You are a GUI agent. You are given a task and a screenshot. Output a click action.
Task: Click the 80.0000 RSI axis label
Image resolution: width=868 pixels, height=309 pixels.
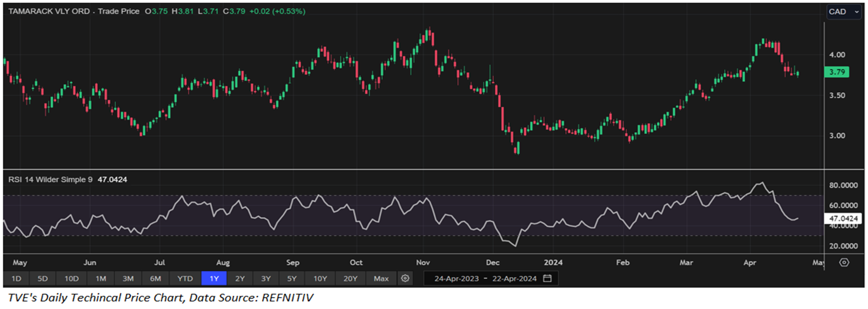(844, 186)
